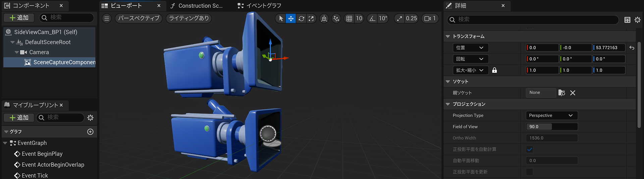Collapse the EventGraph tree node
The image size is (644, 179).
pyautogui.click(x=5, y=143)
